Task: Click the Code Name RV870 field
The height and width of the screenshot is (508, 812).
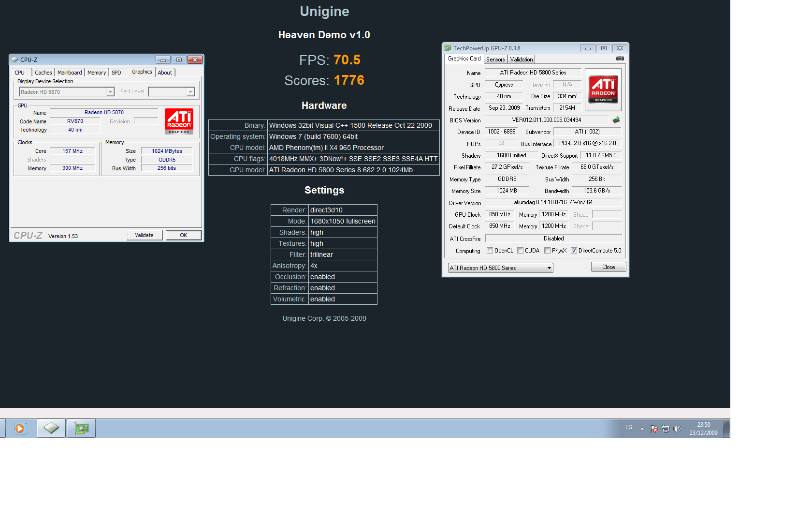Action: pyautogui.click(x=75, y=121)
